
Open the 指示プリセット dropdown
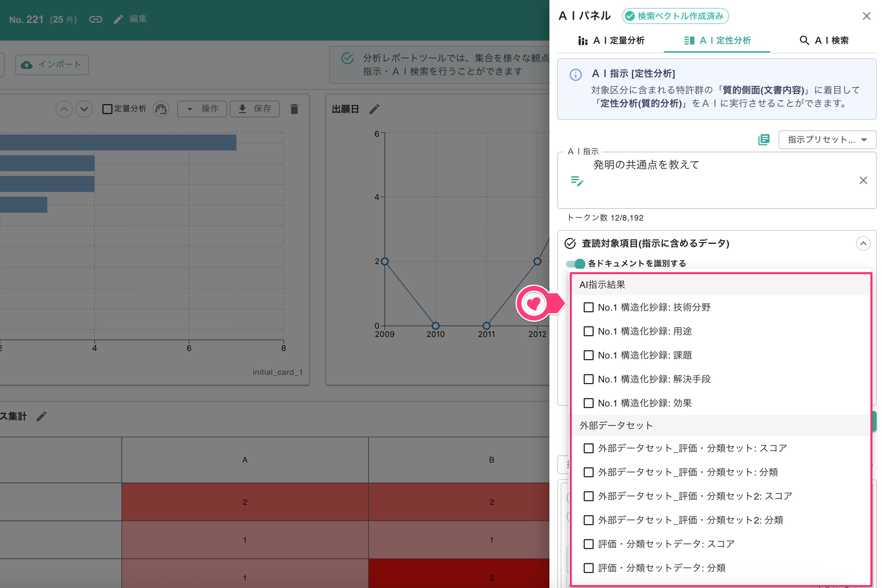pyautogui.click(x=827, y=140)
